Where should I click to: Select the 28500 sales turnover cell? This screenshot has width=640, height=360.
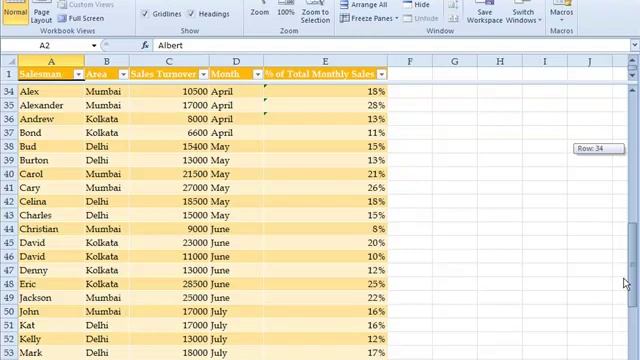[169, 284]
